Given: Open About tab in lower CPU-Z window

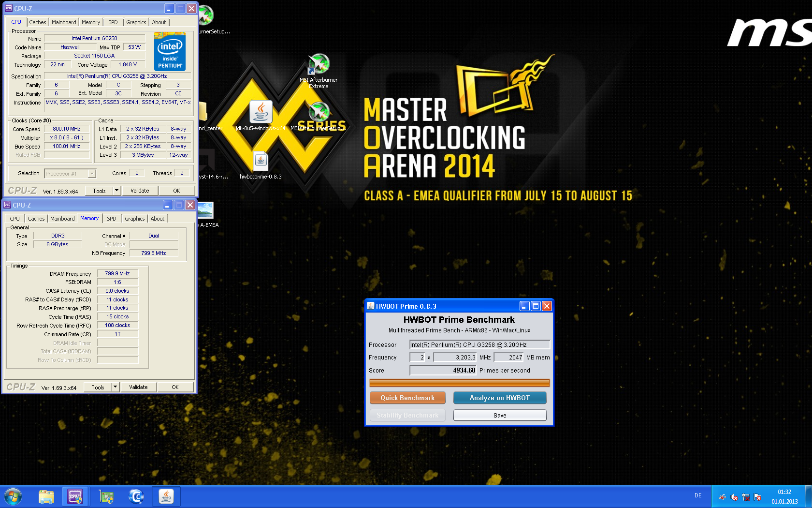Looking at the screenshot, I should point(158,219).
